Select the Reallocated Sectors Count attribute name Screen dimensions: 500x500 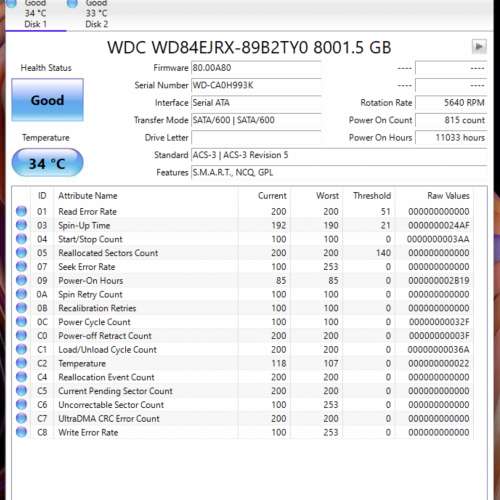point(108,253)
